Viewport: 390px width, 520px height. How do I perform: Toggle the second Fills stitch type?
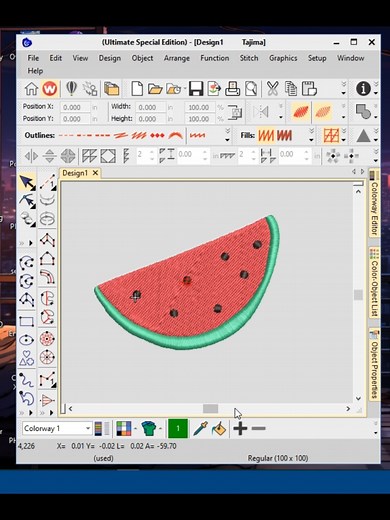(284, 135)
